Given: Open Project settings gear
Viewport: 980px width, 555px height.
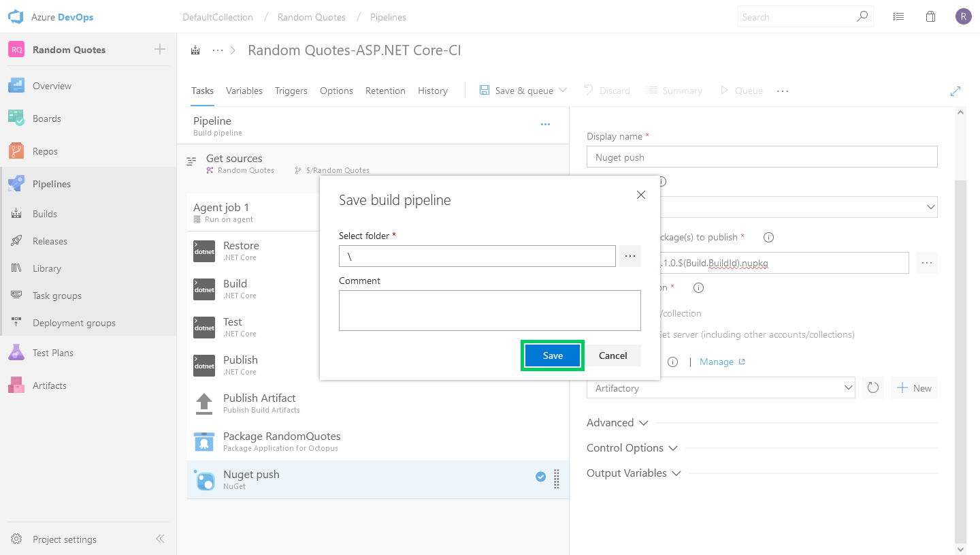Looking at the screenshot, I should point(16,539).
